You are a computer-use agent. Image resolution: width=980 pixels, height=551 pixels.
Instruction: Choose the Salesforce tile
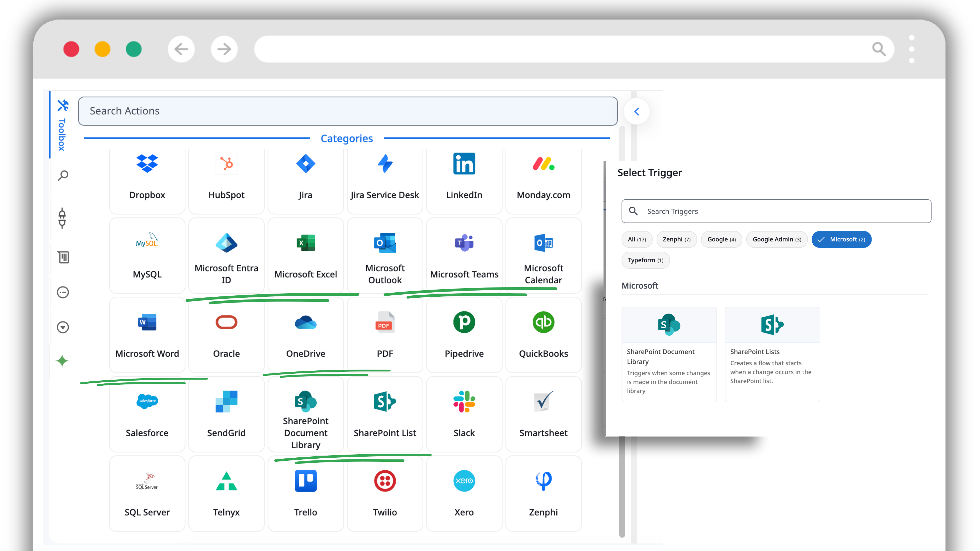pos(147,415)
